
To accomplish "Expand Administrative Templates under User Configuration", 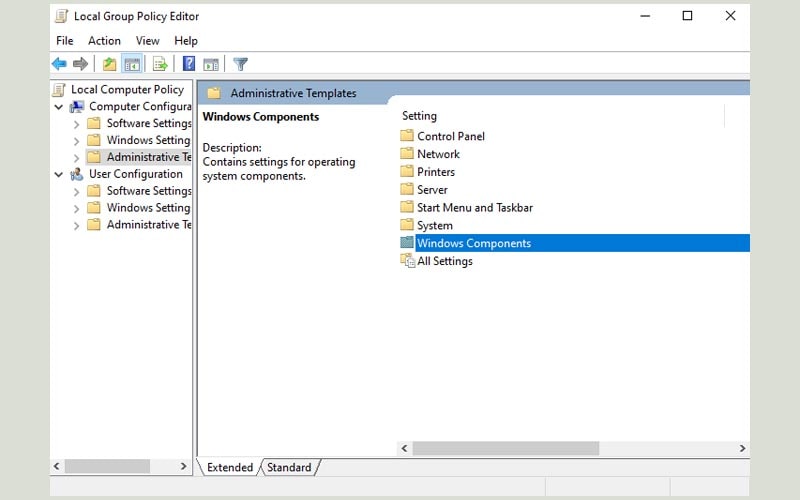I will coord(76,226).
